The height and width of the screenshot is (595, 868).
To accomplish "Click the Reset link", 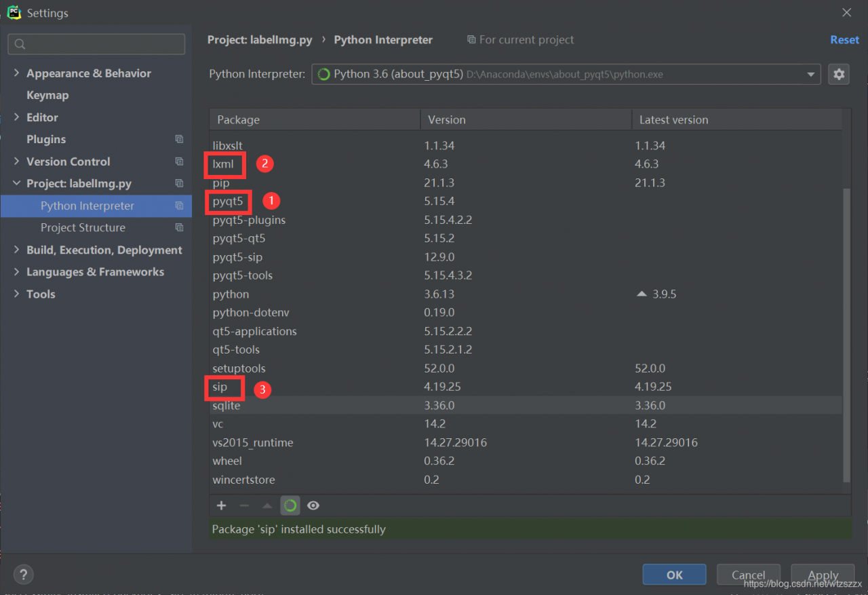I will (844, 40).
